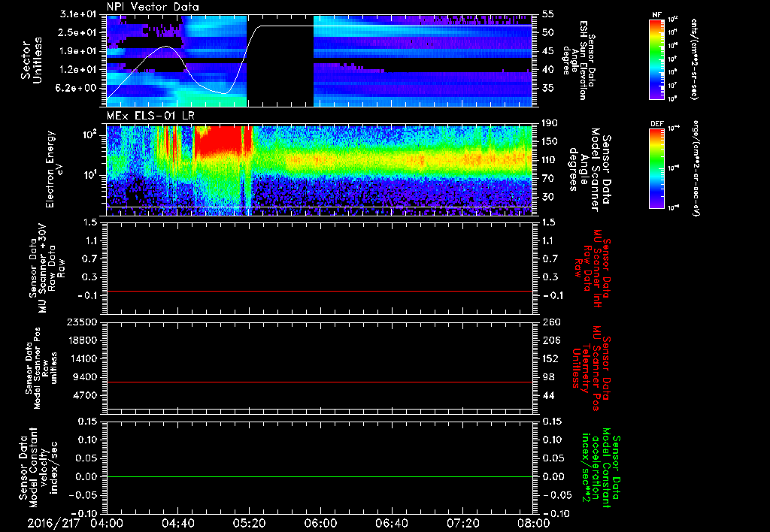The image size is (770, 532).
Task: Click the 'ESH Sun Elevation Angle' right axis label
Action: (x=578, y=60)
